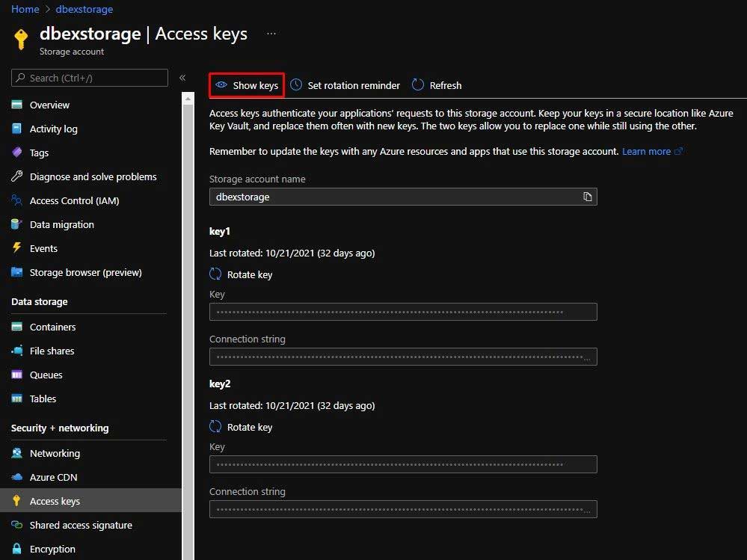Click the 'Data storage' section heading

tap(40, 301)
